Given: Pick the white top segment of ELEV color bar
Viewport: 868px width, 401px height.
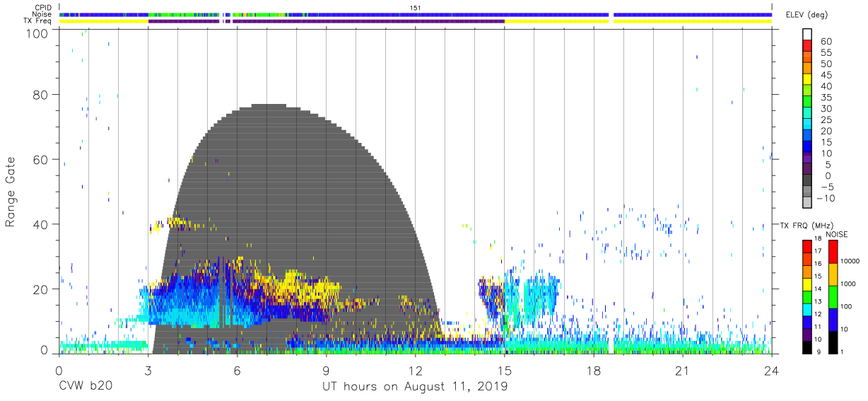Looking at the screenshot, I should (807, 35).
